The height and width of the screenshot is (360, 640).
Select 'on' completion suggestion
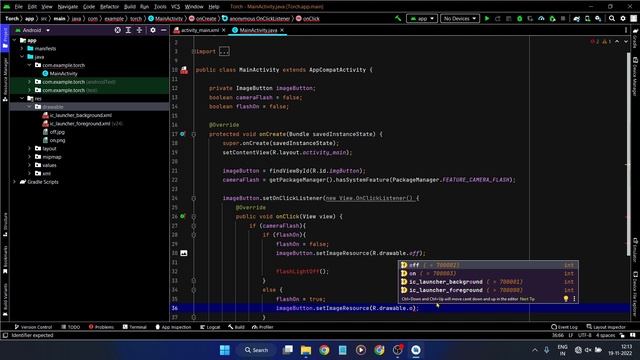pyautogui.click(x=489, y=273)
